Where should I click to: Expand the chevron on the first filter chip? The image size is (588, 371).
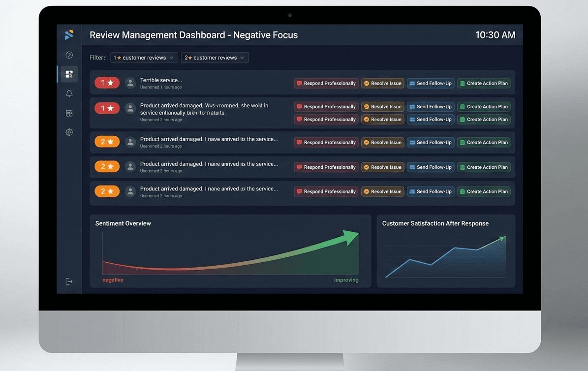click(172, 57)
